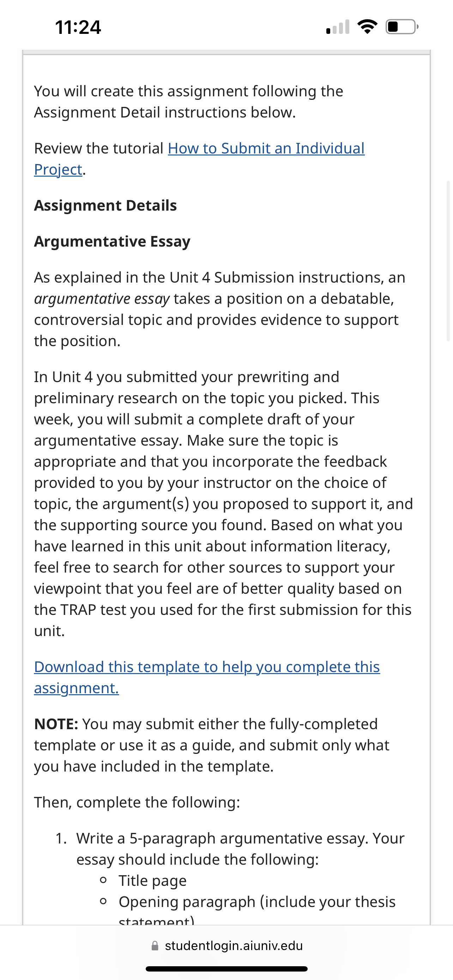The height and width of the screenshot is (980, 453).
Task: Tap the 'In Unit 4 you submitted' paragraph
Action: tap(224, 504)
